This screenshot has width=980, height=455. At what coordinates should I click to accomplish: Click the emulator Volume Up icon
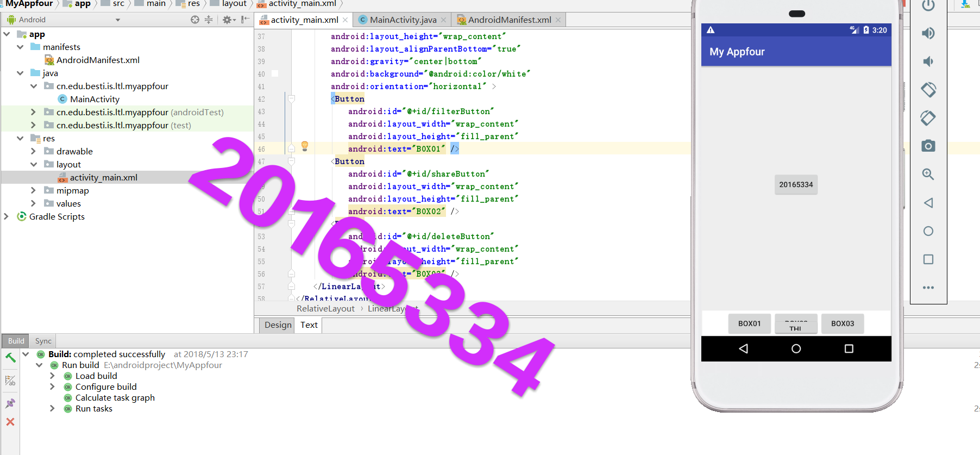coord(928,33)
